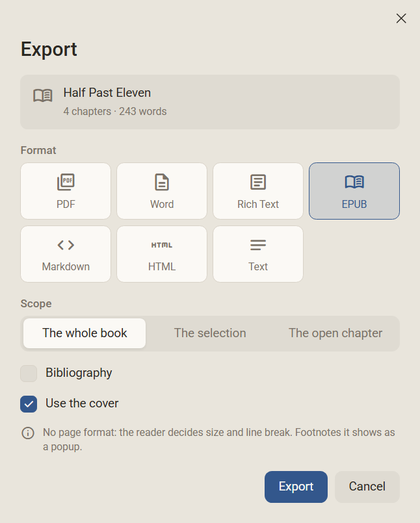The height and width of the screenshot is (523, 420).
Task: Click the Export dialog heading
Action: click(x=49, y=49)
